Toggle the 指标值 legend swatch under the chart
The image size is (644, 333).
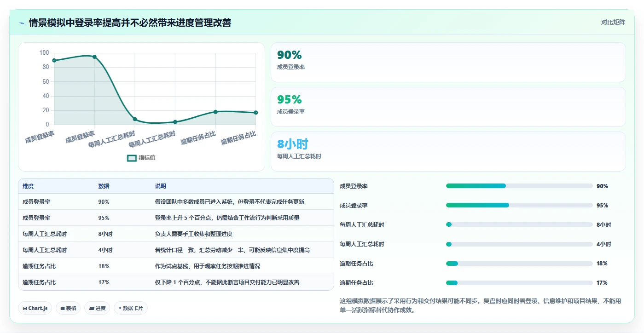(132, 158)
